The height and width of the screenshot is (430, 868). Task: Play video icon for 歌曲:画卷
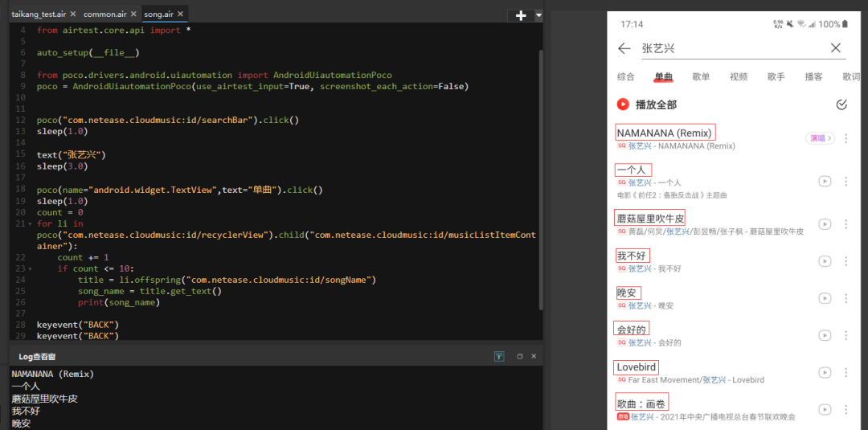click(825, 410)
